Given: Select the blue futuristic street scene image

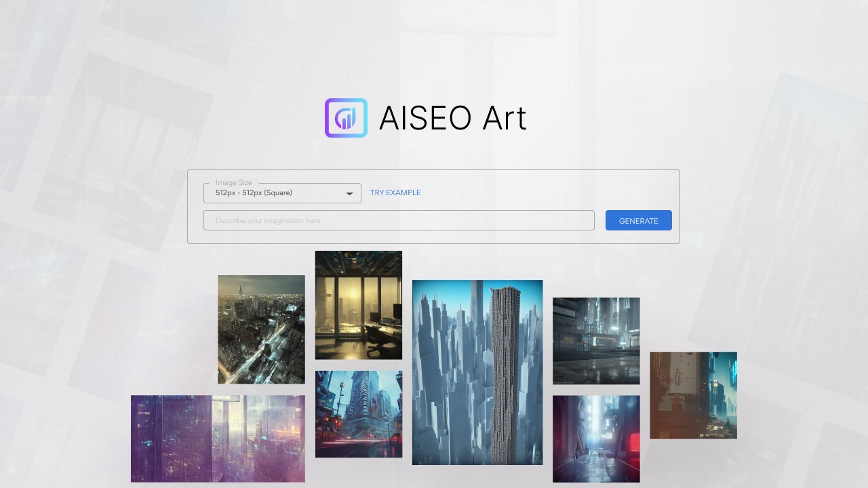Looking at the screenshot, I should [359, 414].
